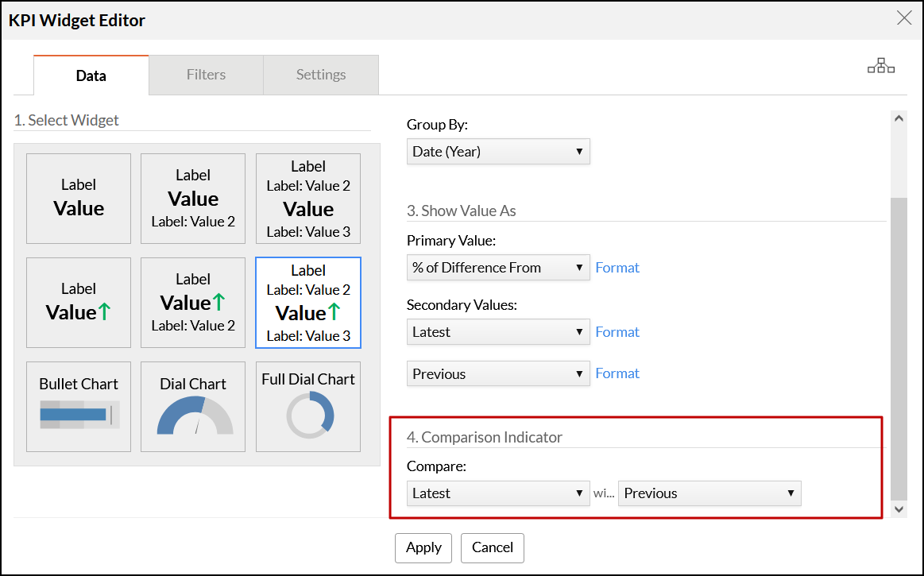Image resolution: width=924 pixels, height=576 pixels.
Task: Expand the Primary Value dropdown
Action: [498, 268]
